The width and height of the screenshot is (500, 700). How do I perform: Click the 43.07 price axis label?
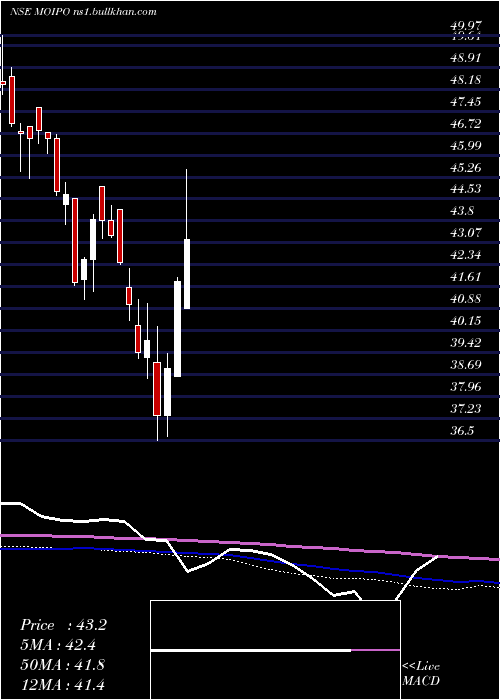coord(466,233)
